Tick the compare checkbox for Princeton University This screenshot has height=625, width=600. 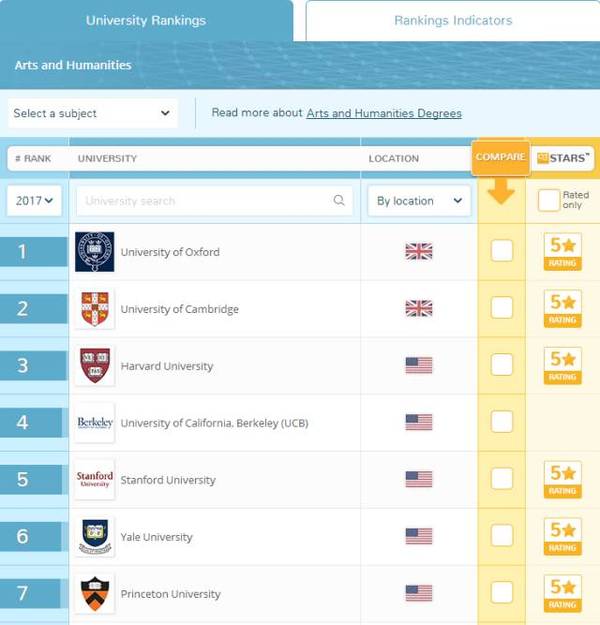pyautogui.click(x=502, y=593)
